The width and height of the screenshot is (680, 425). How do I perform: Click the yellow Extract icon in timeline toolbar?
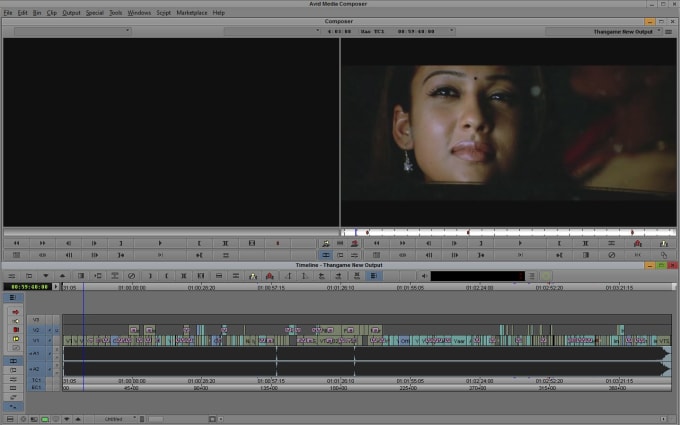(x=253, y=276)
